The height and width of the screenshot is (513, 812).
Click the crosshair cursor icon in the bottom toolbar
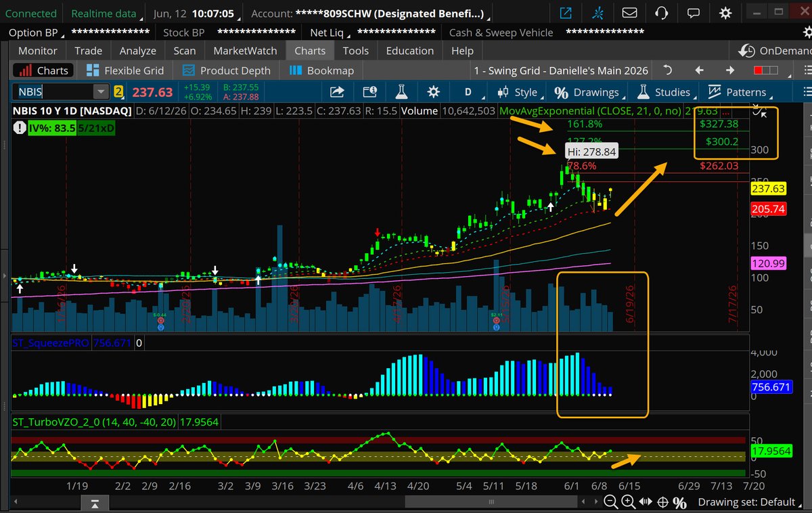tap(663, 501)
